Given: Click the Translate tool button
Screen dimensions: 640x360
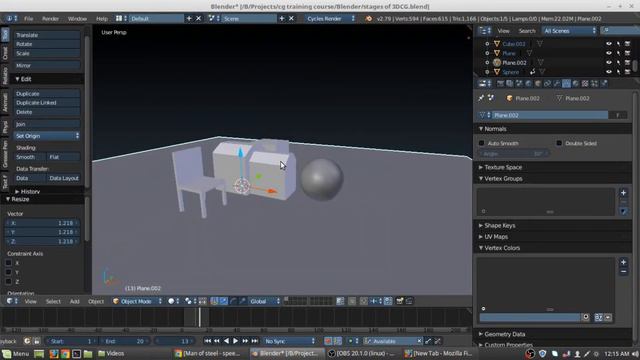Looking at the screenshot, I should tap(47, 35).
